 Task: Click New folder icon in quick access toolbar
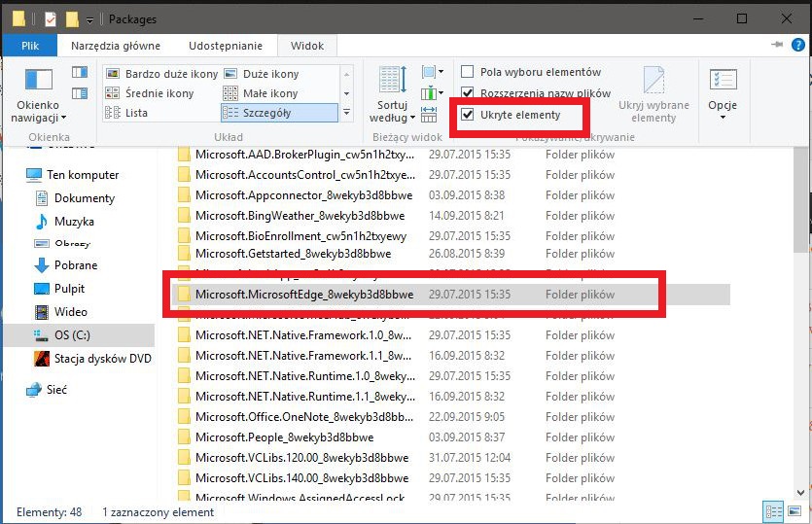pos(72,19)
